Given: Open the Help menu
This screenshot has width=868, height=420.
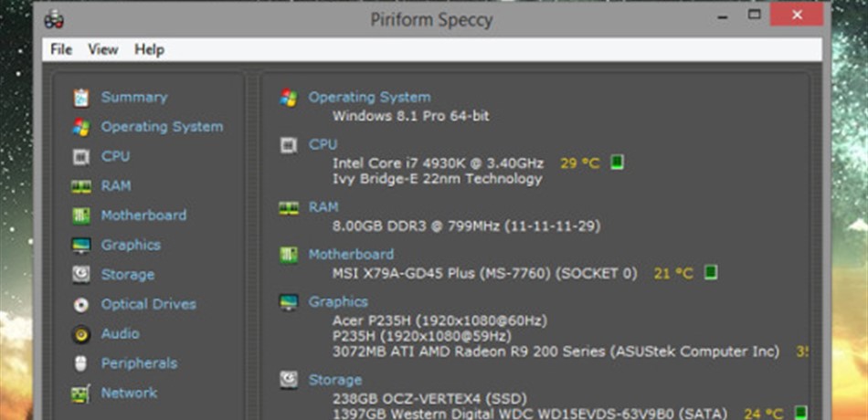Looking at the screenshot, I should (149, 49).
